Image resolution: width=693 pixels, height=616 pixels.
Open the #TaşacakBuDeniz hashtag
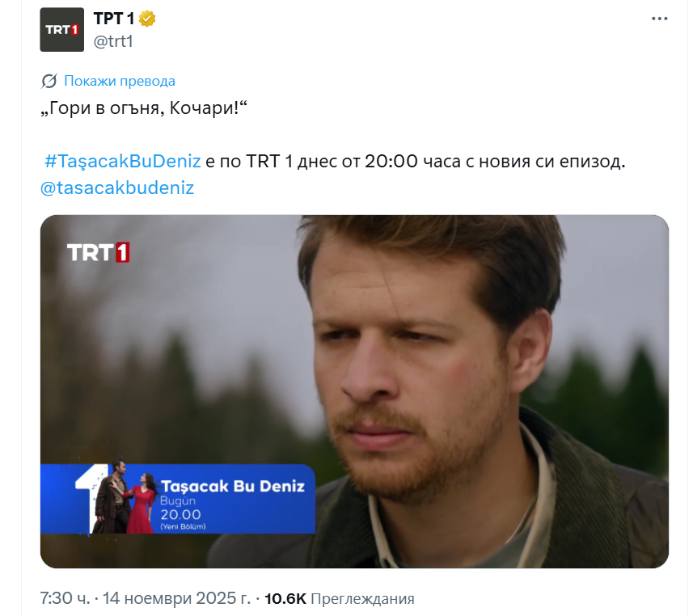[122, 162]
